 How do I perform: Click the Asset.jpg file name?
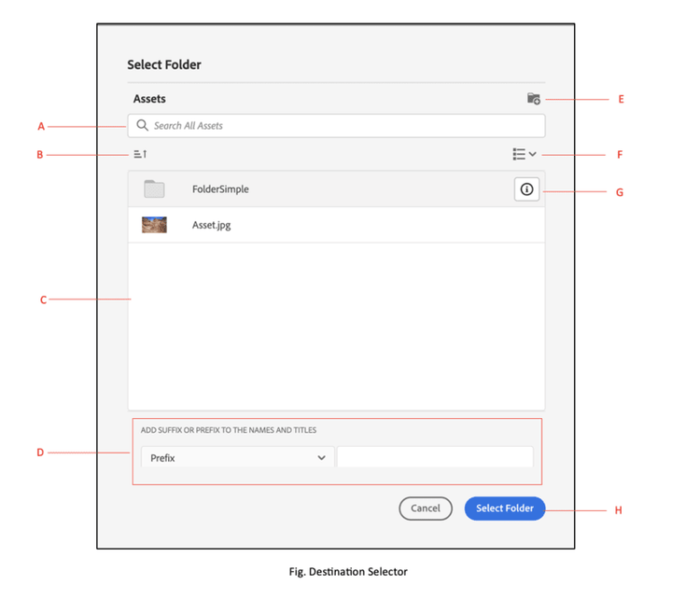coord(211,225)
